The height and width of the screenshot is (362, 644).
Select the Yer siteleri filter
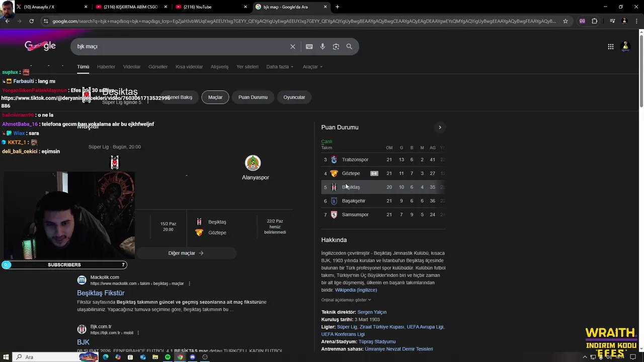click(x=248, y=66)
